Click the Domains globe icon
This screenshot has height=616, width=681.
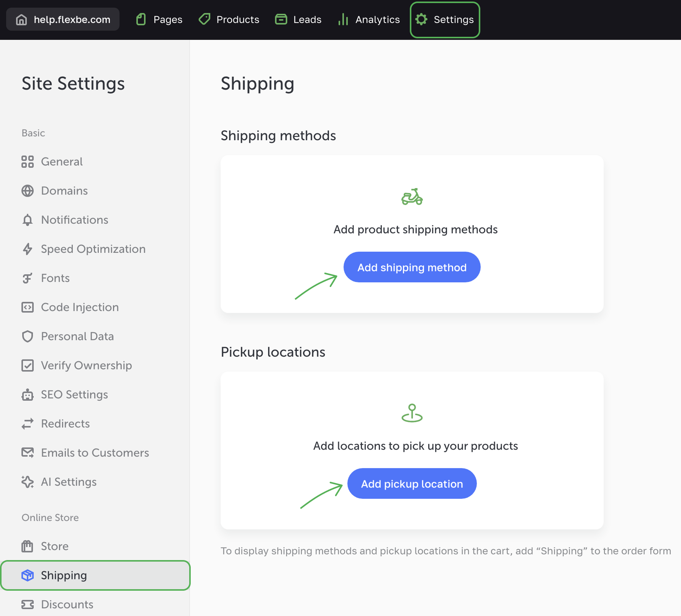28,191
